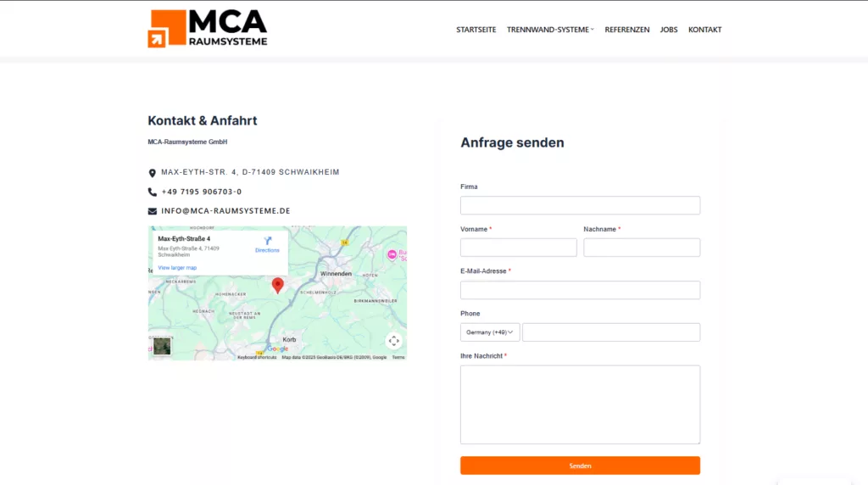Focus the E-Mail-Adresse input field

(580, 290)
